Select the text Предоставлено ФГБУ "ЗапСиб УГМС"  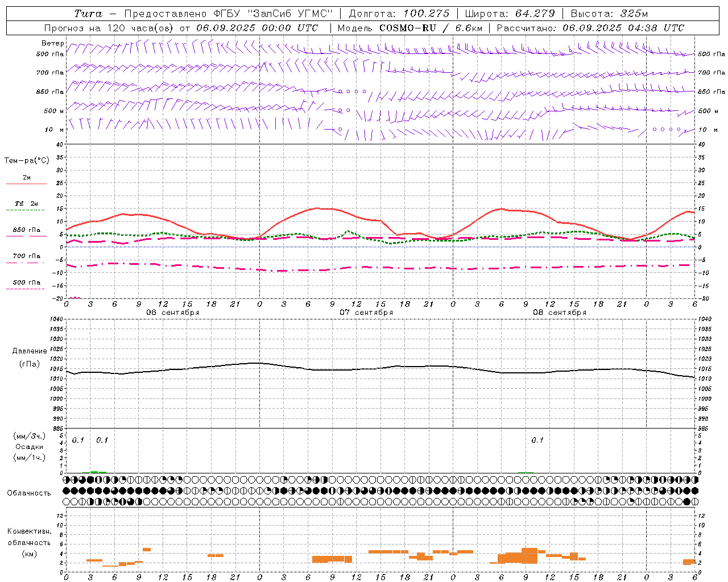click(x=228, y=14)
